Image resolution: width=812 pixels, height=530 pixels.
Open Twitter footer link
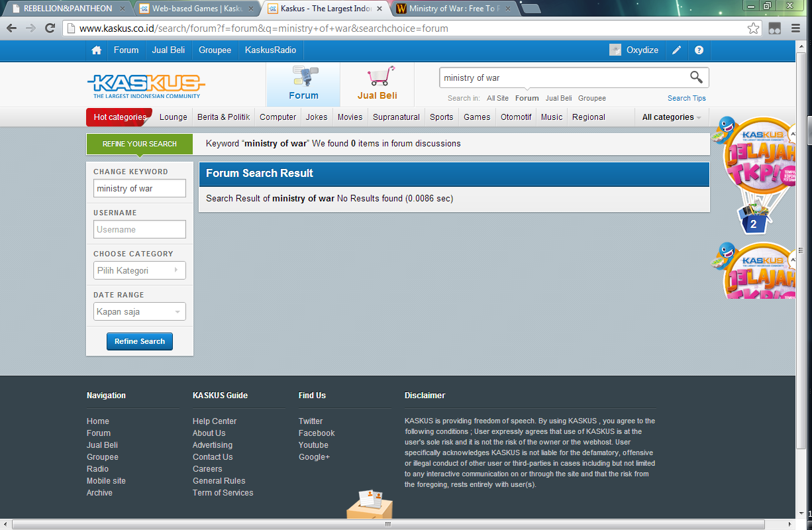(x=311, y=421)
